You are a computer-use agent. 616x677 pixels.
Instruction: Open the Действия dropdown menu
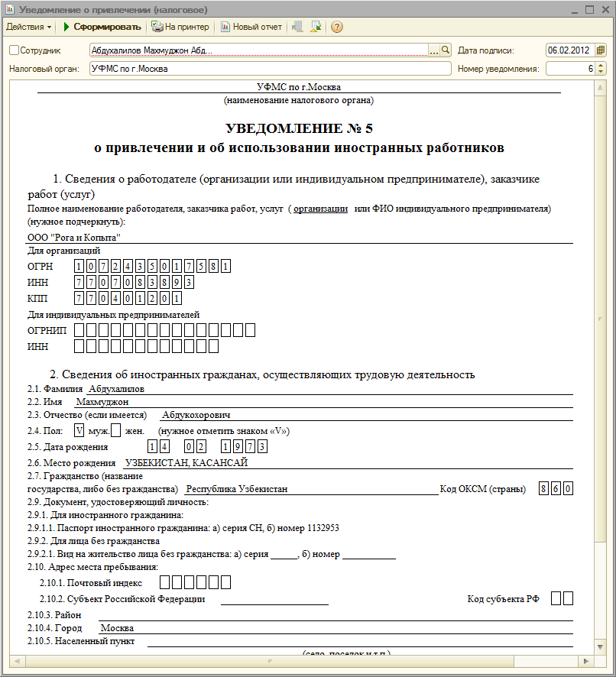[x=28, y=27]
